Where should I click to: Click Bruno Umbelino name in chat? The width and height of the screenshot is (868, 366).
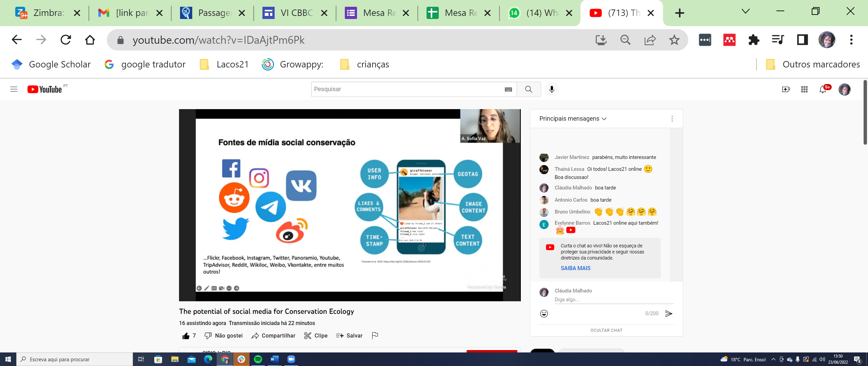pyautogui.click(x=572, y=212)
